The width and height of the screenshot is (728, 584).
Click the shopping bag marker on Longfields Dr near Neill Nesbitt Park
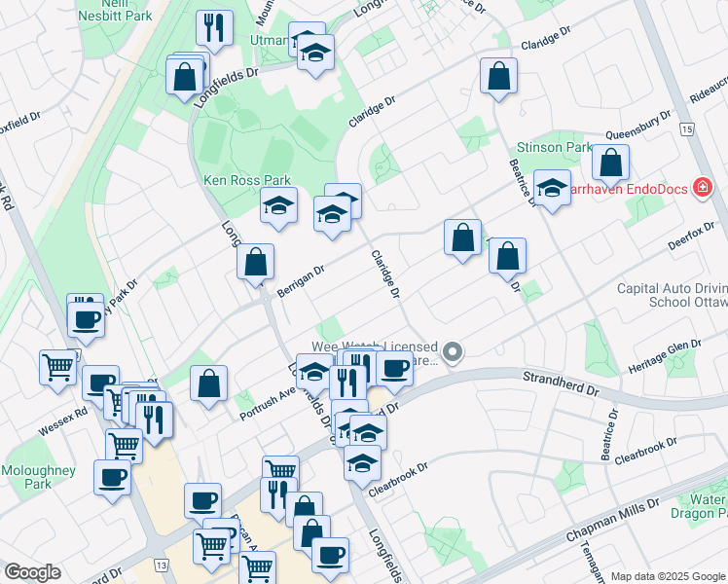coord(184,80)
